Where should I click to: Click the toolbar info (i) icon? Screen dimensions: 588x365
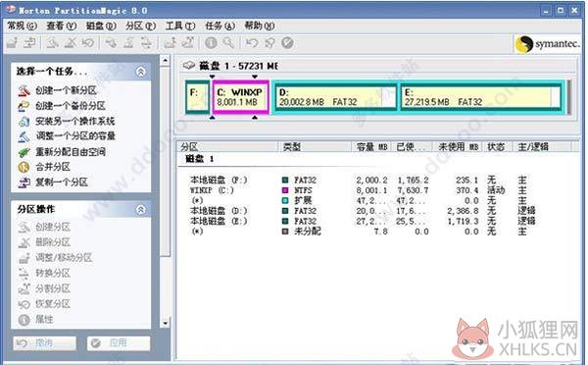211,43
